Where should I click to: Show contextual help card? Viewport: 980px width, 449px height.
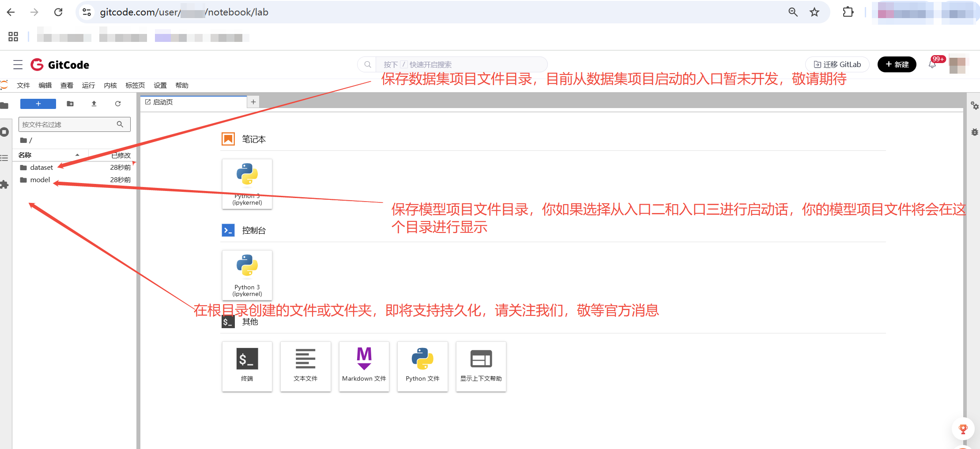tap(481, 366)
